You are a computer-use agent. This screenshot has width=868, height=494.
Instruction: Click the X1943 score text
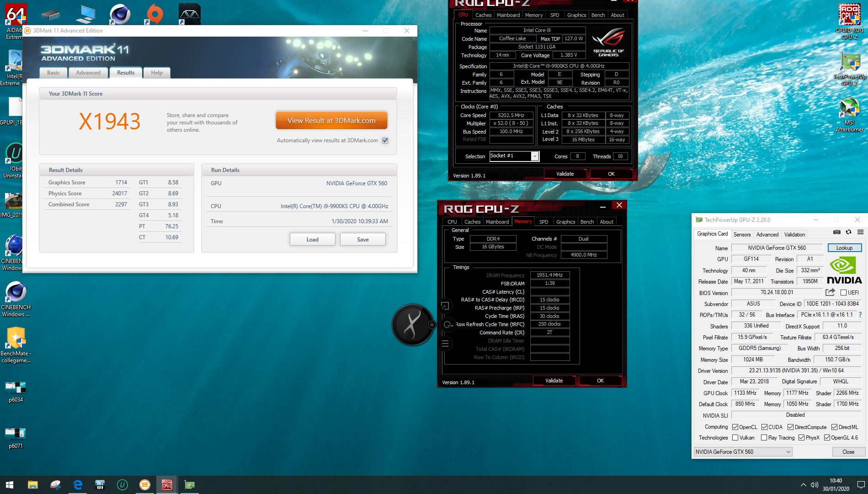[x=109, y=122]
